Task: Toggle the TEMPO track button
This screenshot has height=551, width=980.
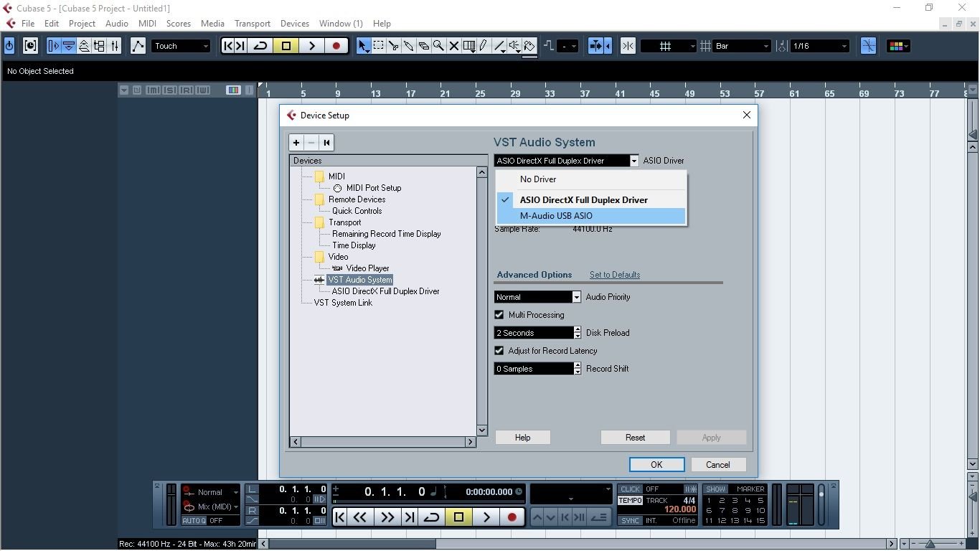Action: [x=630, y=500]
